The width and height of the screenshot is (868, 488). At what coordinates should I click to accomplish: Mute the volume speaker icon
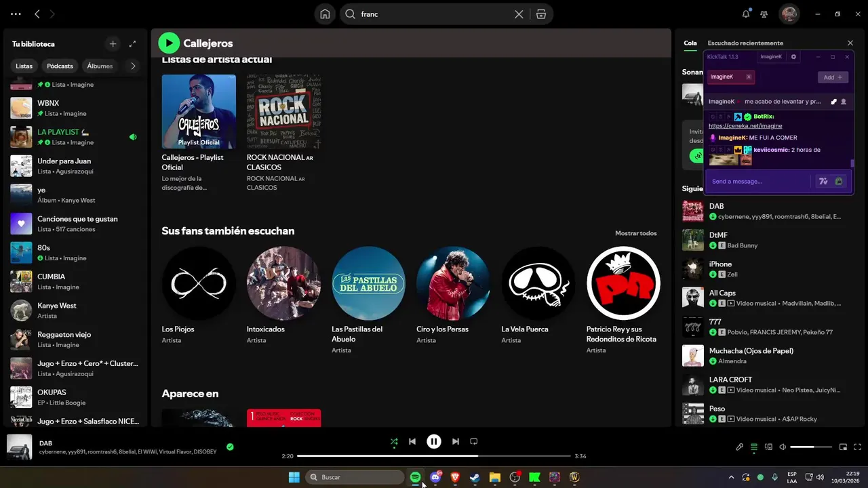coord(783,447)
